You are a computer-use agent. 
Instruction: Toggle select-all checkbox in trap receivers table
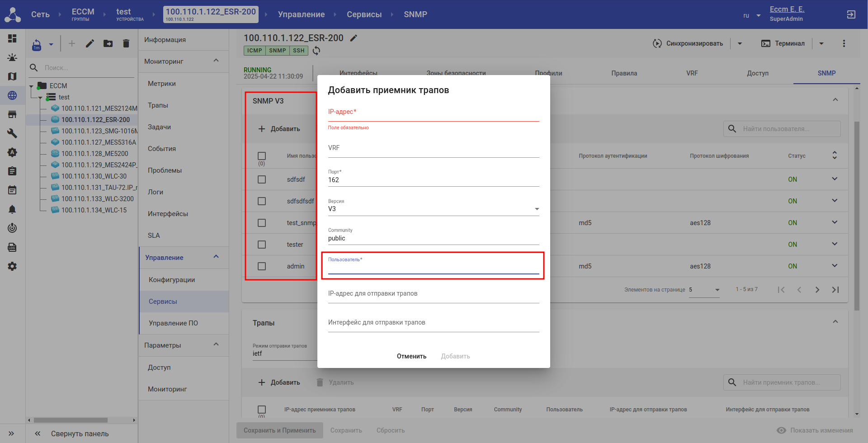(x=262, y=410)
